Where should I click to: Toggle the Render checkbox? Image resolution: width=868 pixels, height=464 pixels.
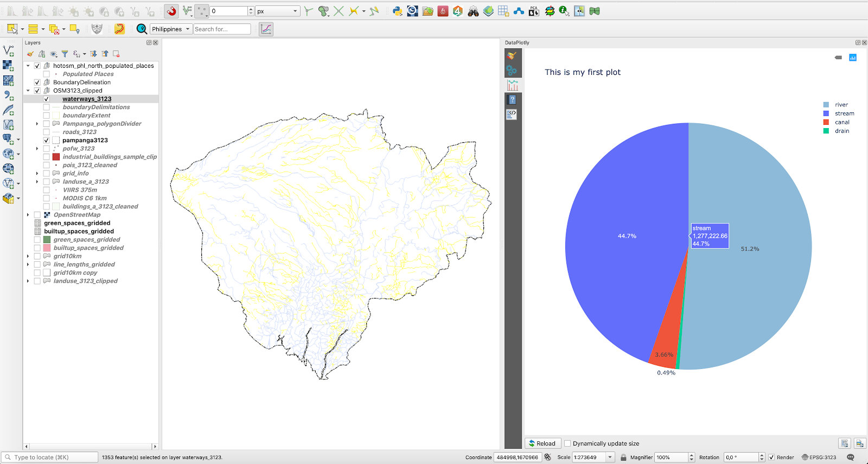pyautogui.click(x=771, y=457)
